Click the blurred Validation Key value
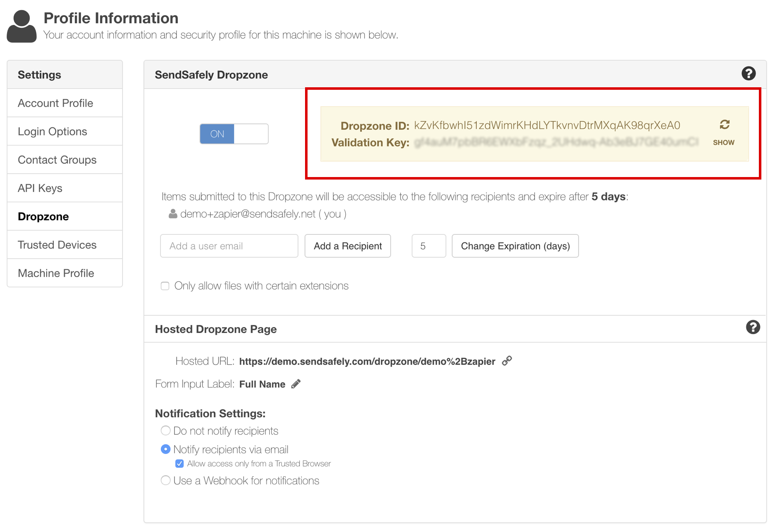 click(x=557, y=142)
